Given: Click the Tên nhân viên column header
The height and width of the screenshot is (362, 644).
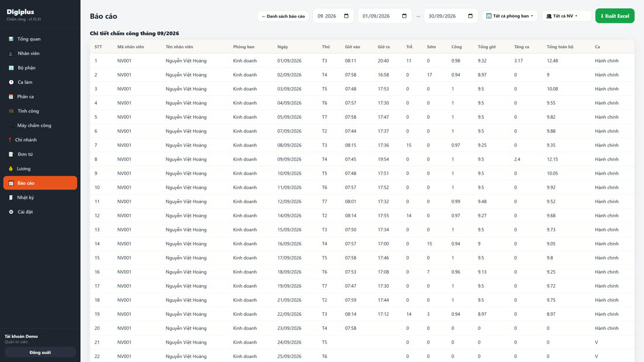Looking at the screenshot, I should (x=179, y=47).
